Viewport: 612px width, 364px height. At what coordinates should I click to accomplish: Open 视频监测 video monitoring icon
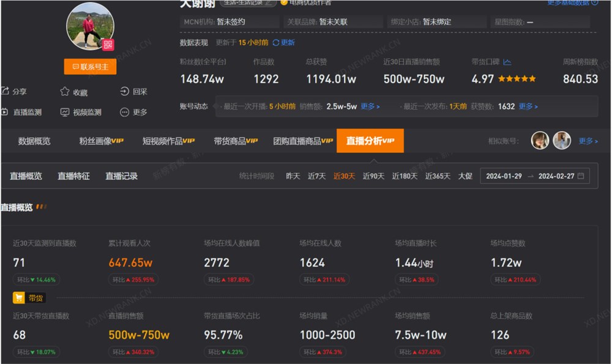(x=64, y=113)
